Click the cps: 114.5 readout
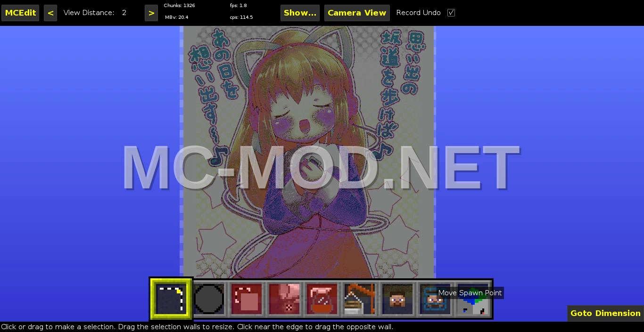 point(241,17)
